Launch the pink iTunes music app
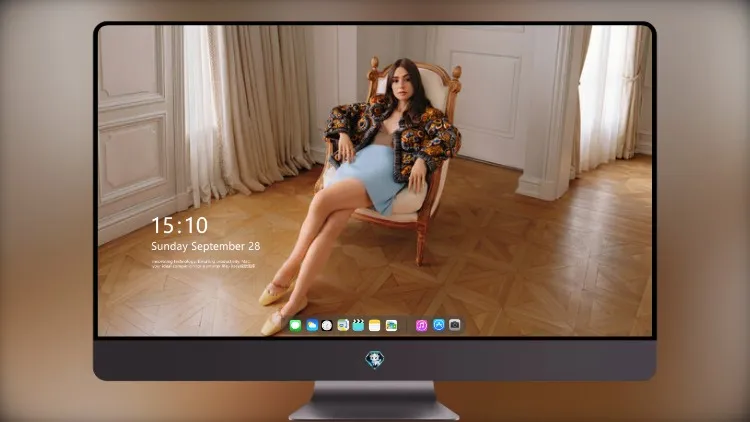This screenshot has width=750, height=422. click(x=421, y=325)
